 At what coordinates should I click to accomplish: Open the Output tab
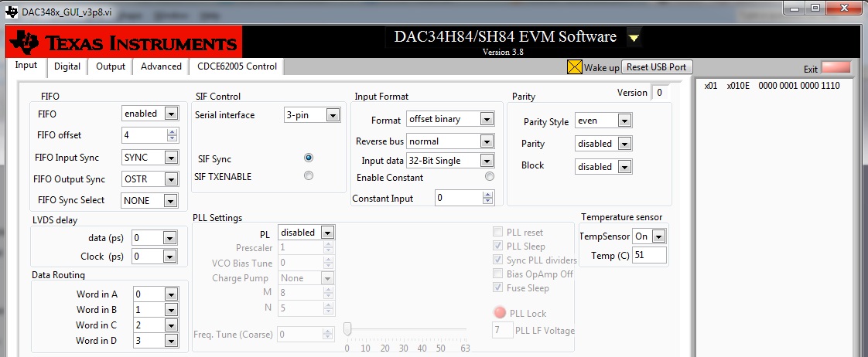coord(110,66)
